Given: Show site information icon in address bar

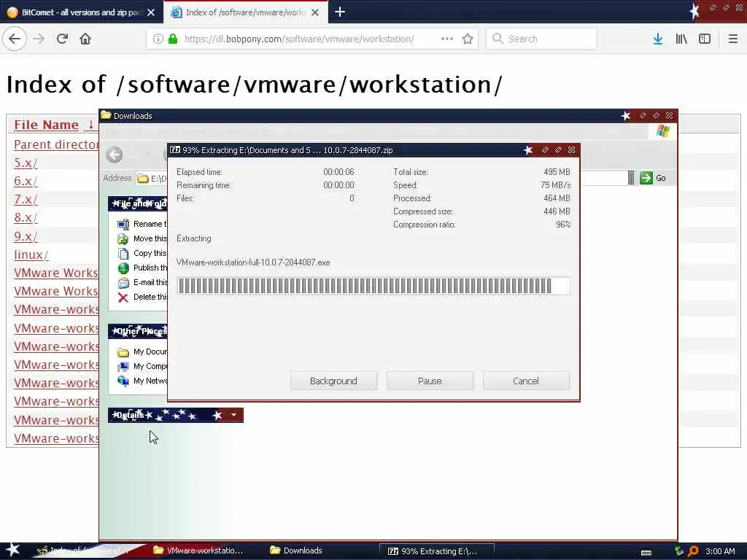Looking at the screenshot, I should pos(158,39).
